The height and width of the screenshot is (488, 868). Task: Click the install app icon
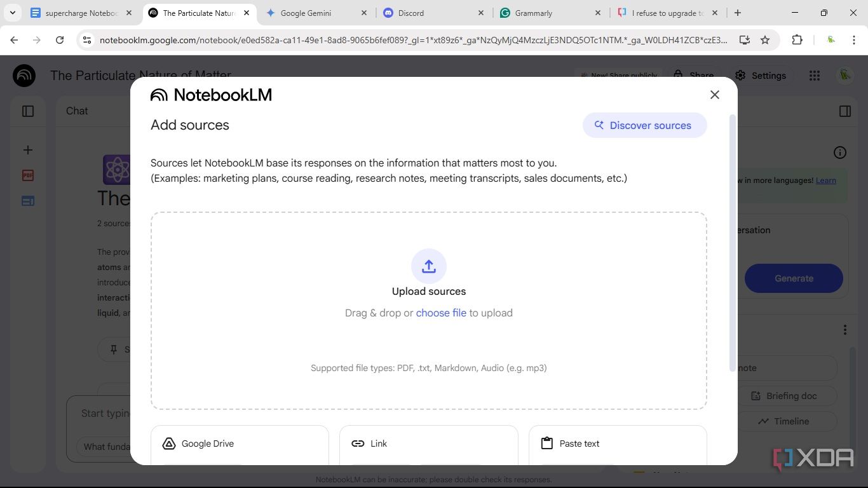pyautogui.click(x=744, y=40)
